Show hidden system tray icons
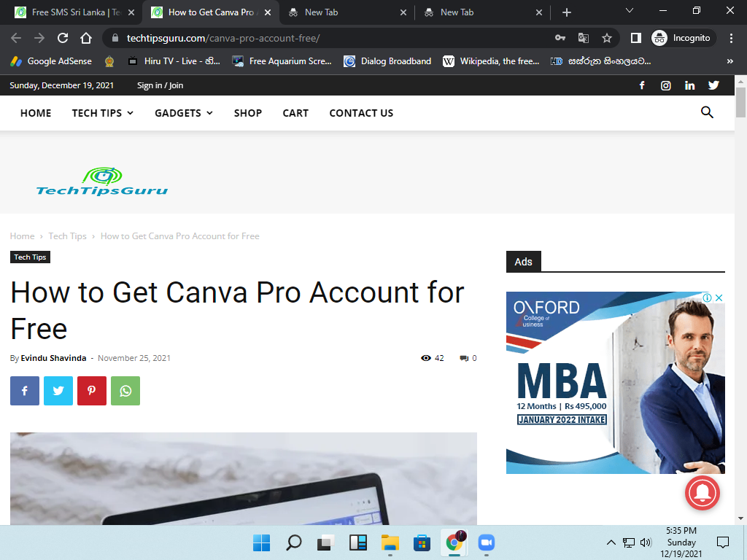 point(611,542)
